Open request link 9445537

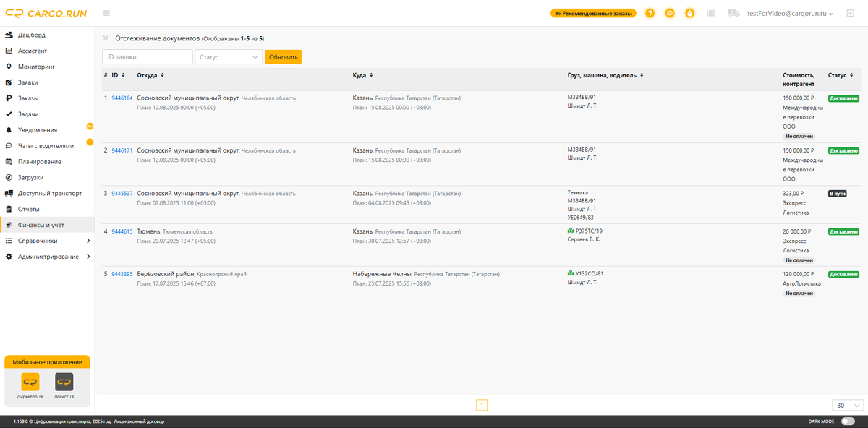tap(122, 194)
